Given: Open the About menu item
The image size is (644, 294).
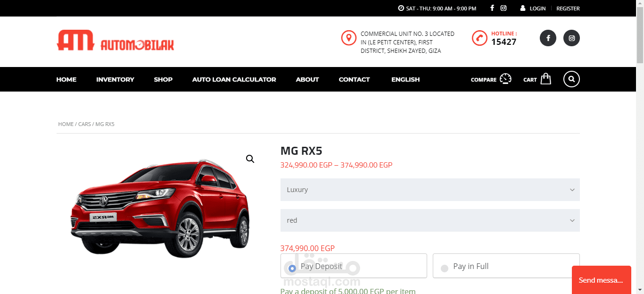Looking at the screenshot, I should click(x=307, y=79).
